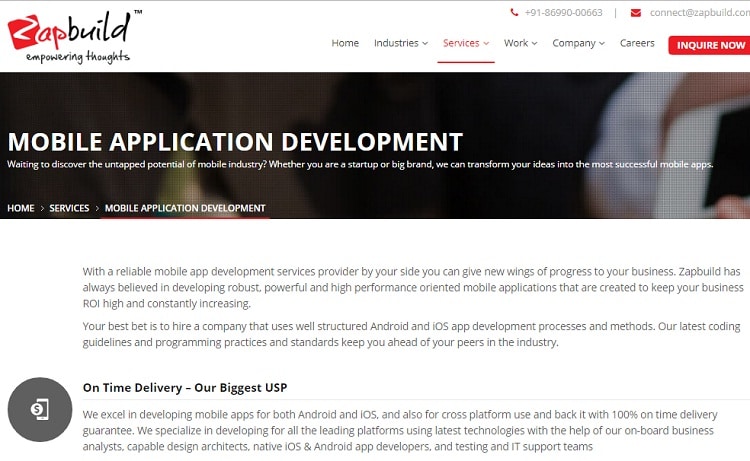
Task: Expand the Industries dropdown chevron
Action: point(425,44)
